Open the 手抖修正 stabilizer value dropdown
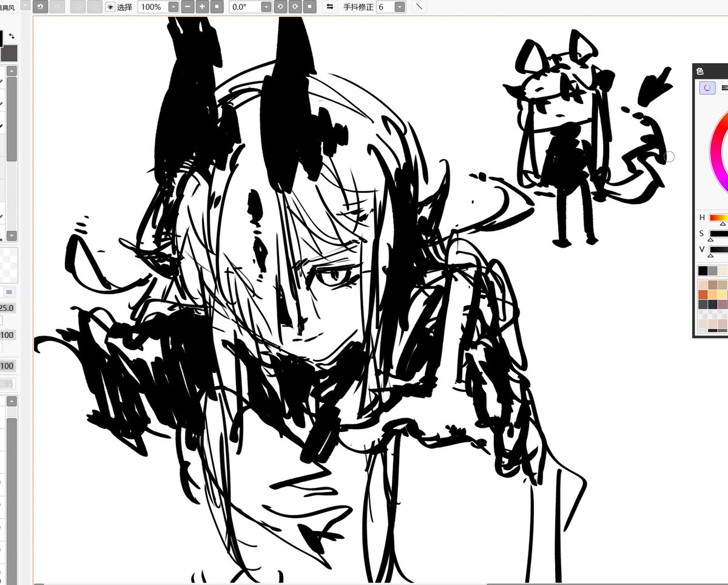 click(x=400, y=7)
